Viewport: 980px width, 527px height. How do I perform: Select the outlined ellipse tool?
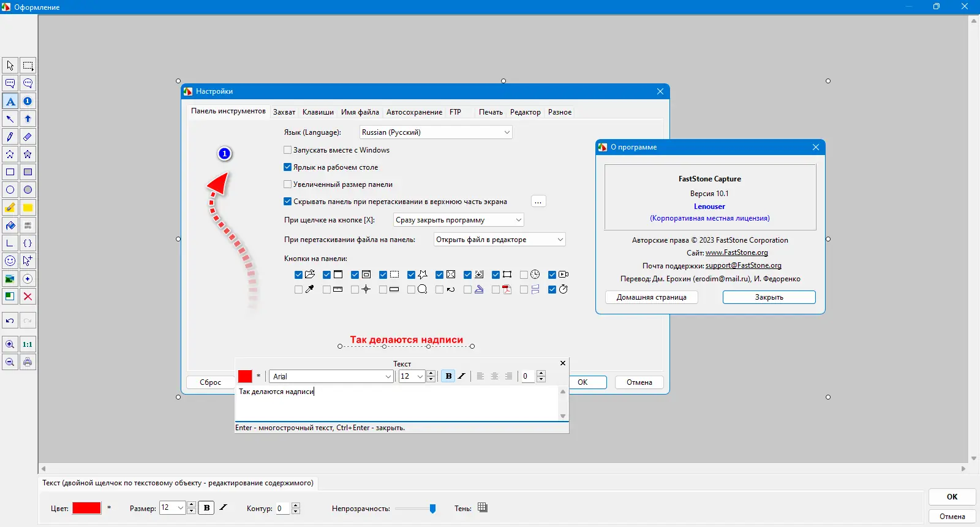click(x=10, y=190)
